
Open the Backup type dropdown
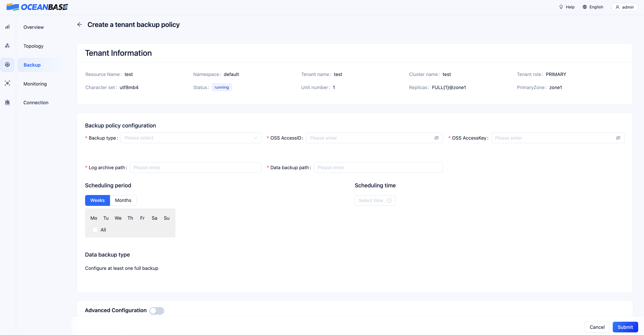(x=191, y=138)
